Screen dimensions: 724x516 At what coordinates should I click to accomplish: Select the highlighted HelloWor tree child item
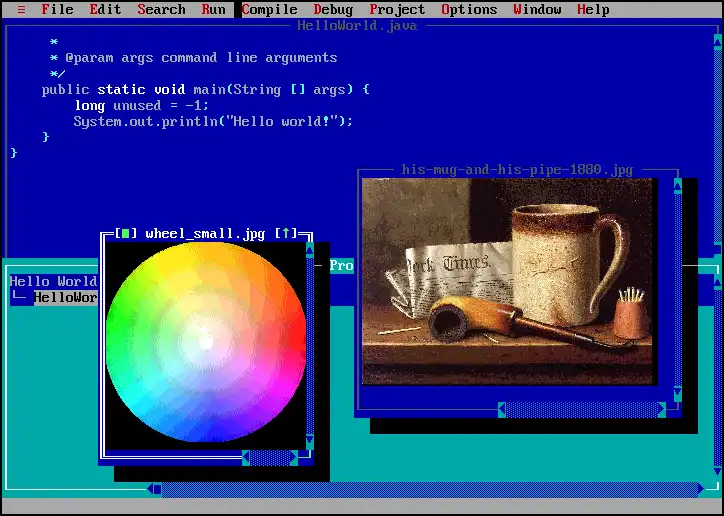click(65, 297)
